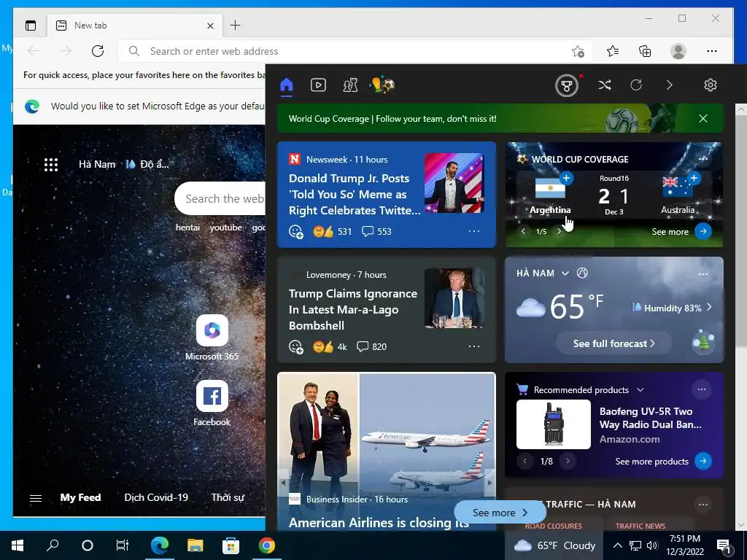Open Edge Favorites list
747x560 pixels.
[x=613, y=51]
